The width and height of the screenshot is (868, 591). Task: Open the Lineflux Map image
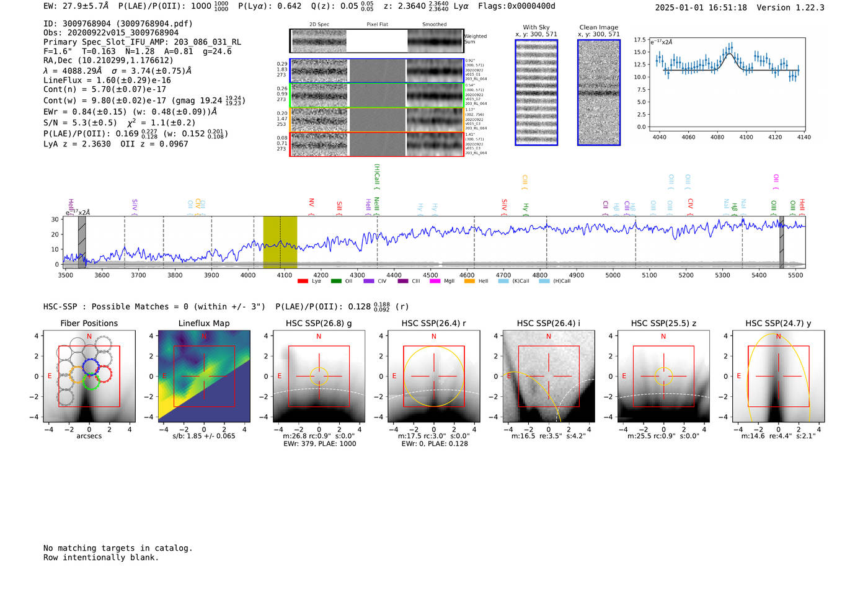click(x=204, y=376)
